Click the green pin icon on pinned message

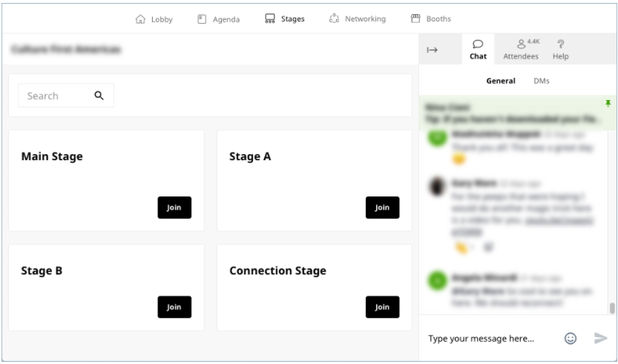coord(608,103)
